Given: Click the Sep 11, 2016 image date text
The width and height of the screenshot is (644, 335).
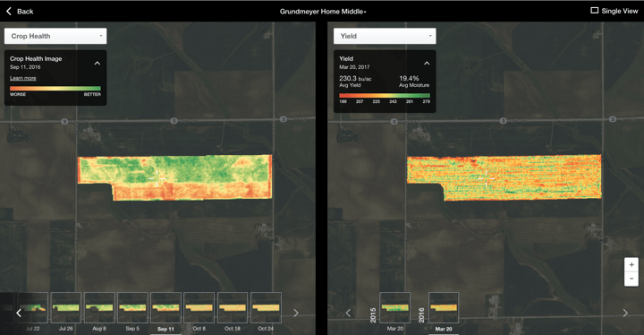Looking at the screenshot, I should coord(25,67).
